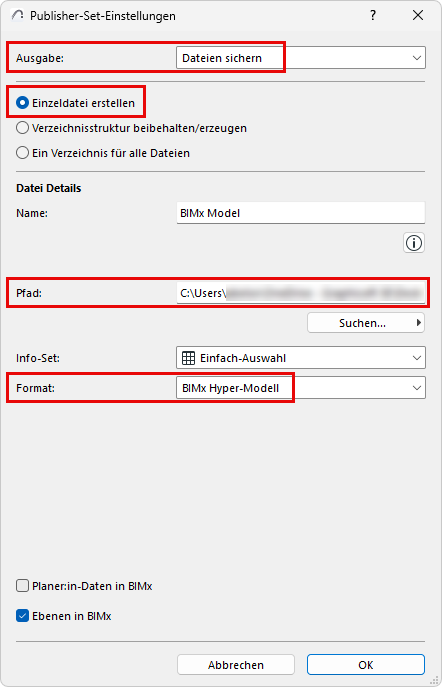Click the info icon below Name field
This screenshot has height=687, width=442.
tap(414, 243)
